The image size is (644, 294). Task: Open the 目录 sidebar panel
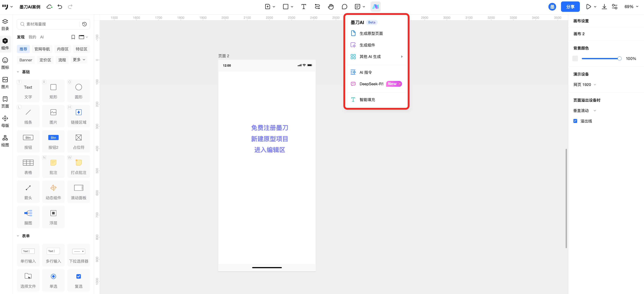[5, 24]
